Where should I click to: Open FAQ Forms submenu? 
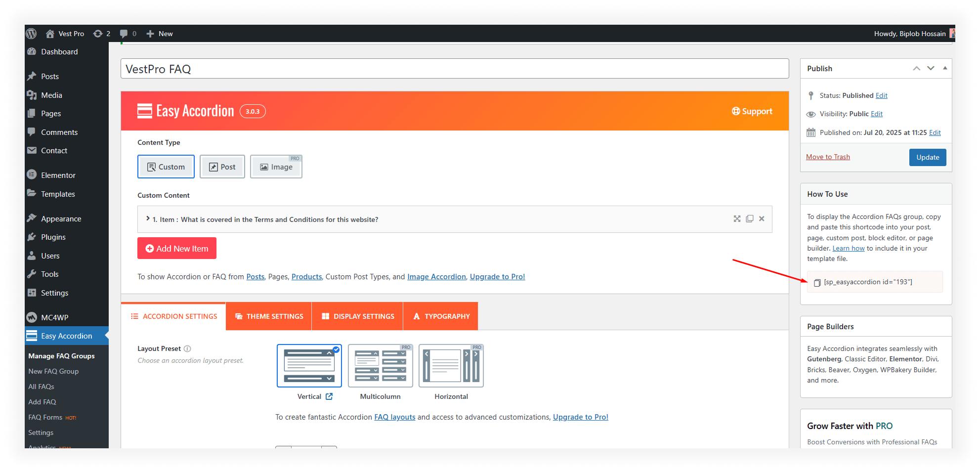click(52, 417)
